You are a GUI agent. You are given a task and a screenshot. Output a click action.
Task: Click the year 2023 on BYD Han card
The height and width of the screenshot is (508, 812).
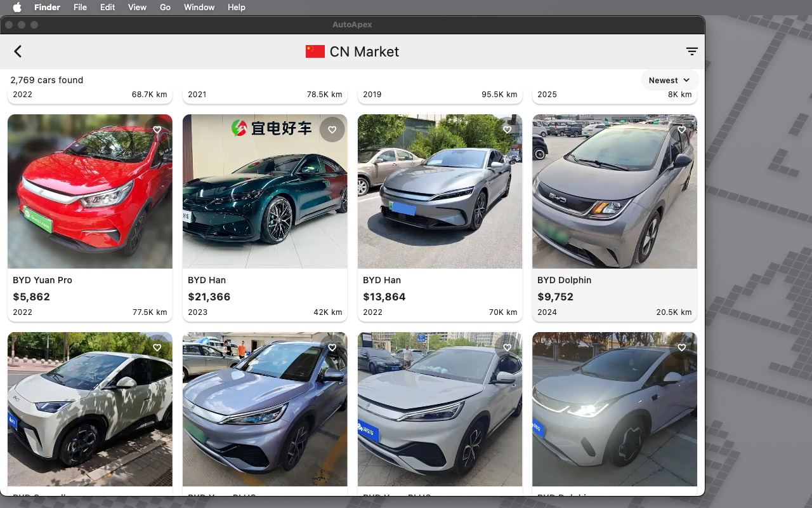(x=198, y=312)
